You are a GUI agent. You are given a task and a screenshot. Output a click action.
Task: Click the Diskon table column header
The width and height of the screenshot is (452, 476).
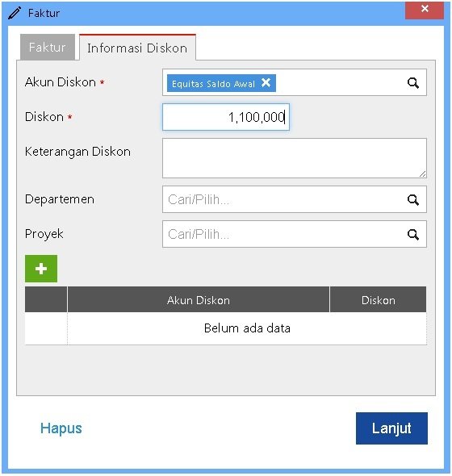(x=379, y=299)
